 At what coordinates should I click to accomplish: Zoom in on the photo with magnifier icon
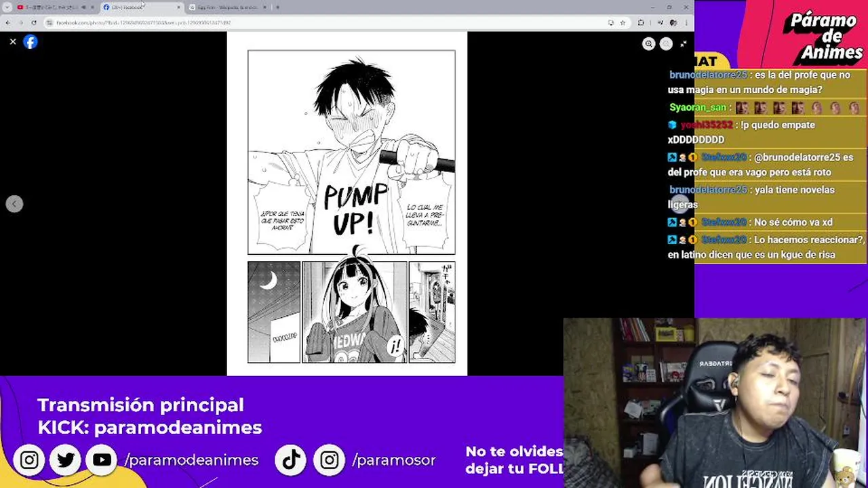point(649,44)
